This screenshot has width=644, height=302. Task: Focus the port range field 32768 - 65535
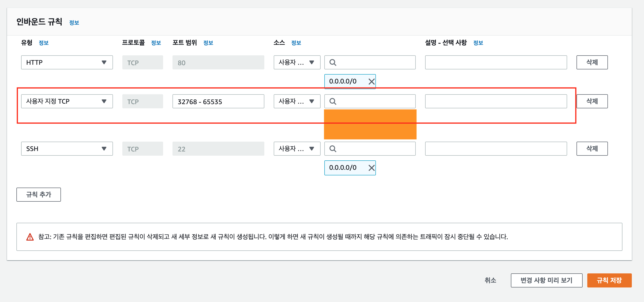[x=218, y=102]
